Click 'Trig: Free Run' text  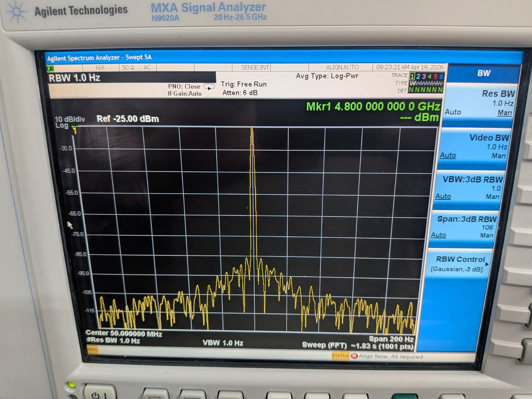tap(244, 84)
